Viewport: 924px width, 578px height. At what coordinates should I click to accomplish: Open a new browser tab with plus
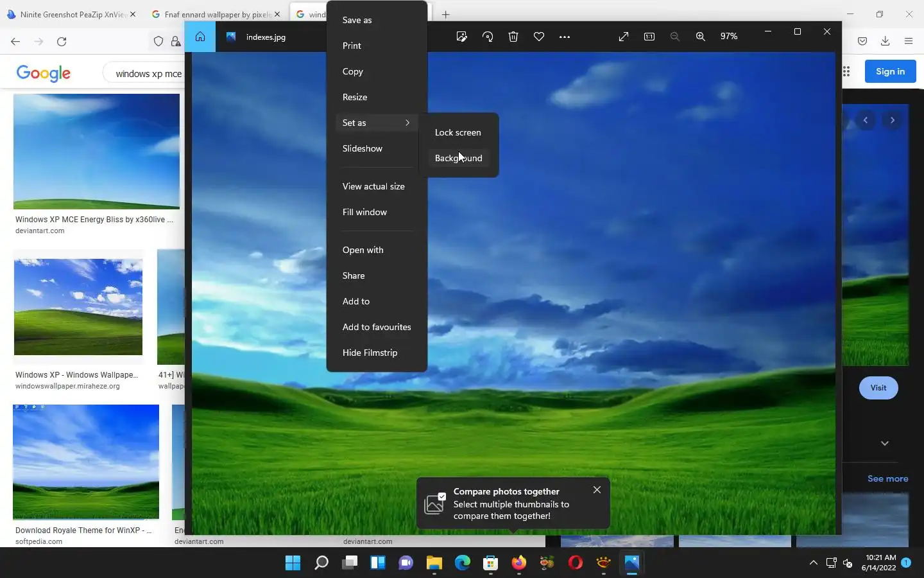[446, 14]
